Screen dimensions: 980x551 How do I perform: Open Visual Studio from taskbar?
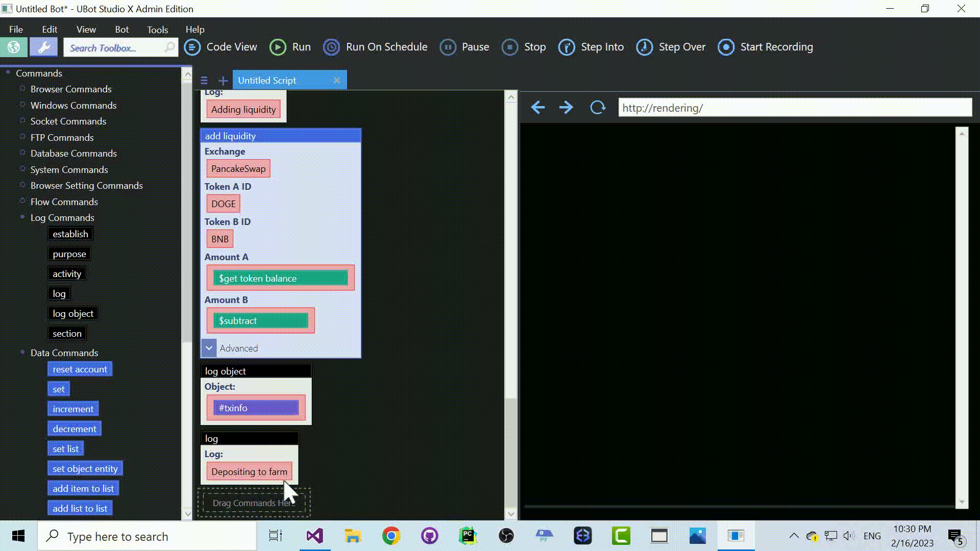(314, 536)
